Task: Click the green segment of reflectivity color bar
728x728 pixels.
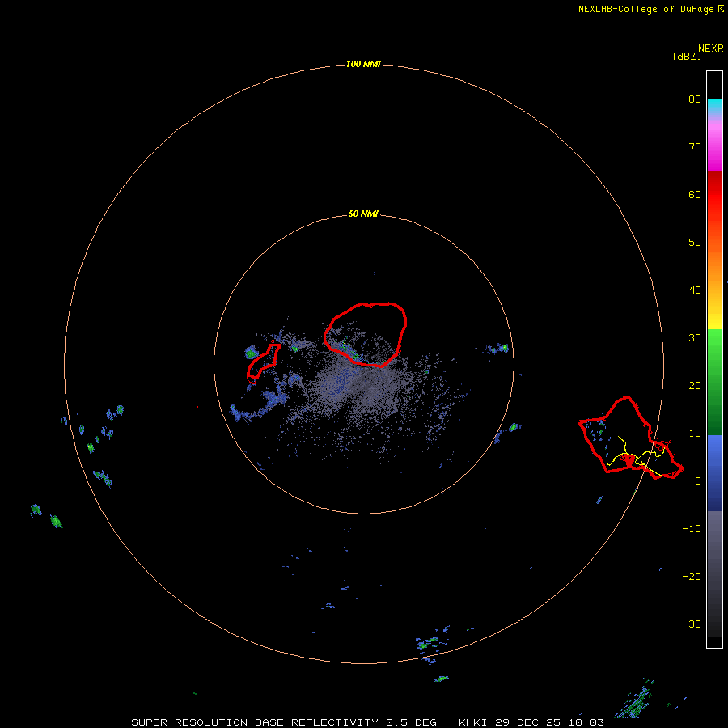Action: (714, 382)
